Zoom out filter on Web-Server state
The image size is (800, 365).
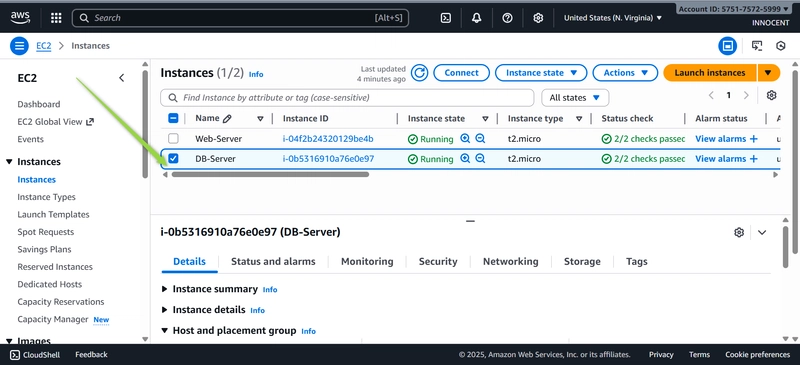tap(480, 138)
